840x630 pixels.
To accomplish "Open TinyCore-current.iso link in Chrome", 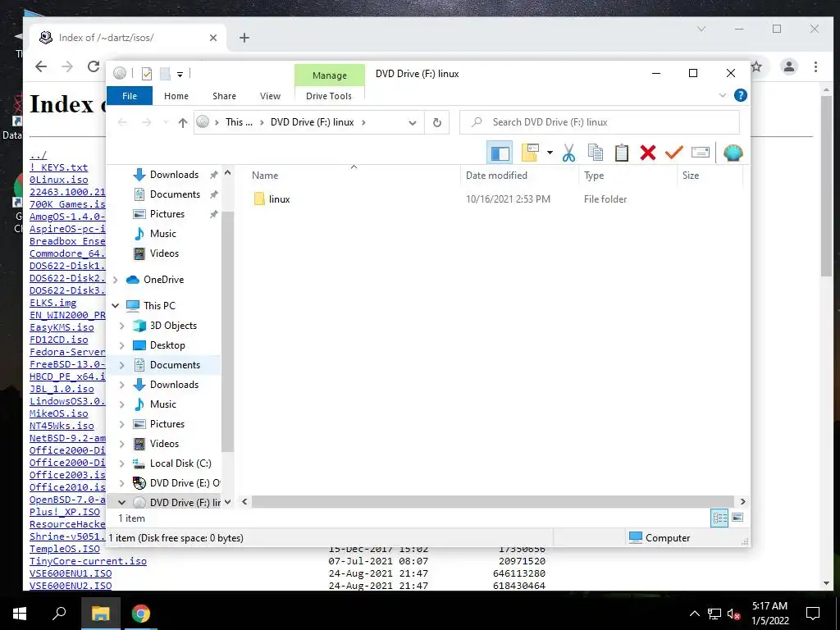I will [x=88, y=561].
